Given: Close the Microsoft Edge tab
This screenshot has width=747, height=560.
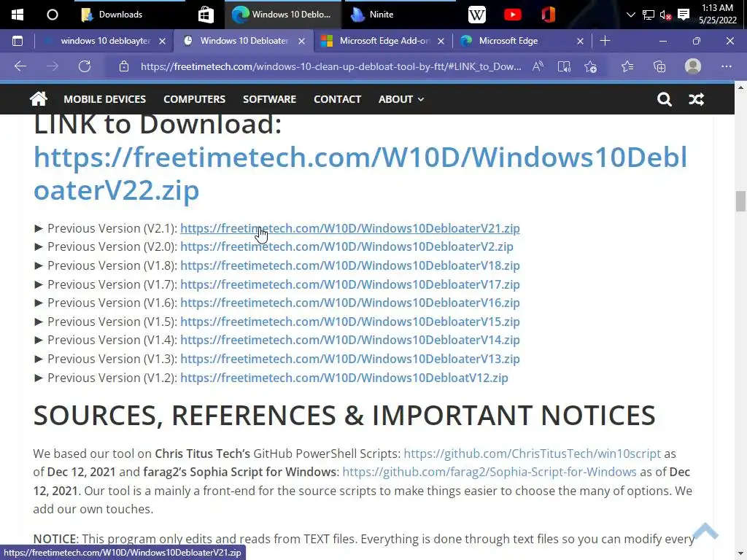Looking at the screenshot, I should point(580,42).
